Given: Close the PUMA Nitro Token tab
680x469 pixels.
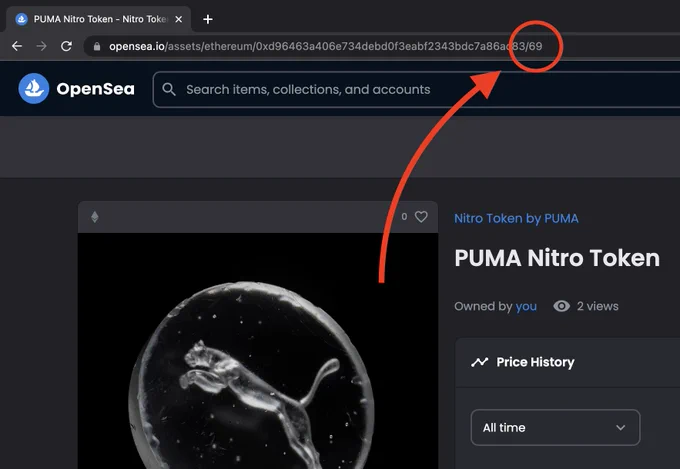Looking at the screenshot, I should pyautogui.click(x=179, y=20).
